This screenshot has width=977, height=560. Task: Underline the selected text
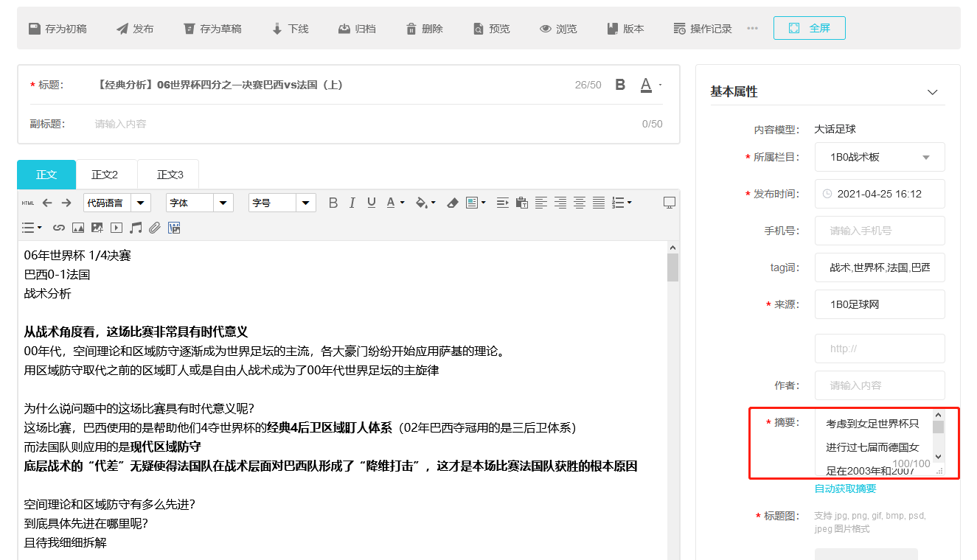coord(372,203)
